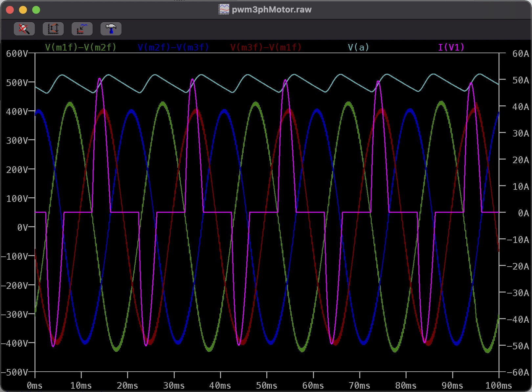532x392 pixels.
Task: Click the zoom-to-fit magnifier icon
Action: pos(24,29)
